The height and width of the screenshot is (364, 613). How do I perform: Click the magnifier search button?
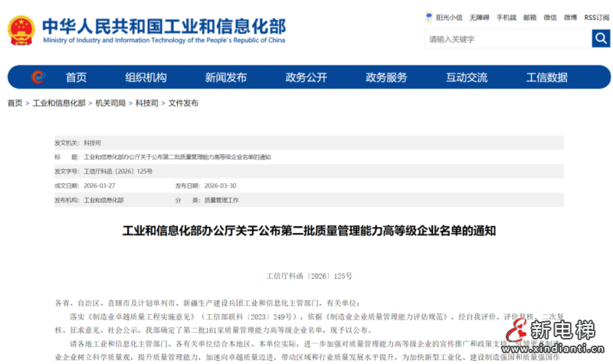[601, 38]
